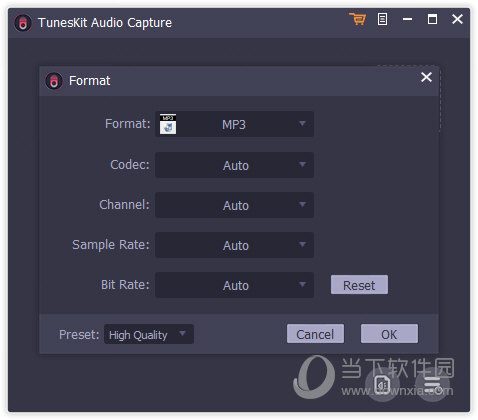Click the "Codec:" label

pos(130,165)
